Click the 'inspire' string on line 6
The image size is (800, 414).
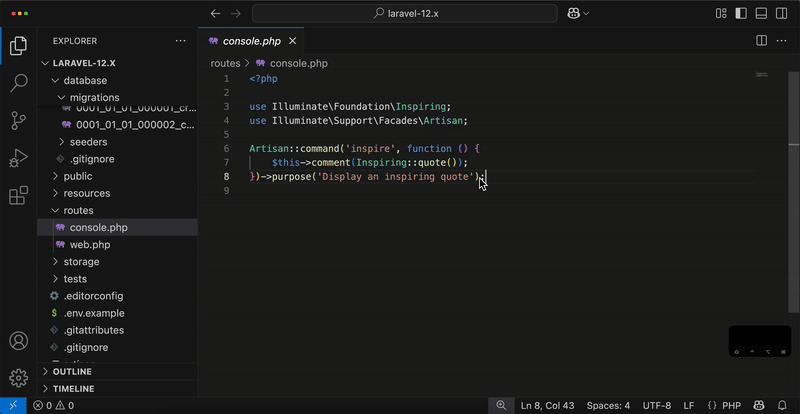click(368, 149)
